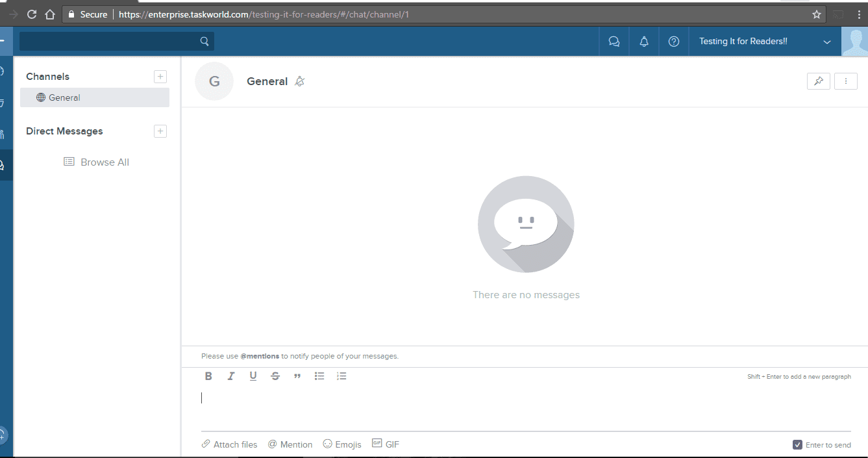Open help using the question mark icon
This screenshot has width=868, height=458.
pos(673,41)
